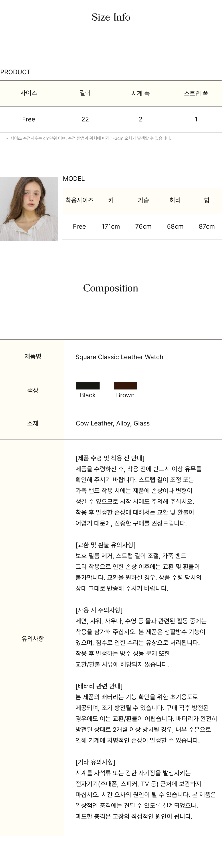Click the 스트랩 폭 column header
Image resolution: width=222 pixels, height=868 pixels.
pos(196,93)
